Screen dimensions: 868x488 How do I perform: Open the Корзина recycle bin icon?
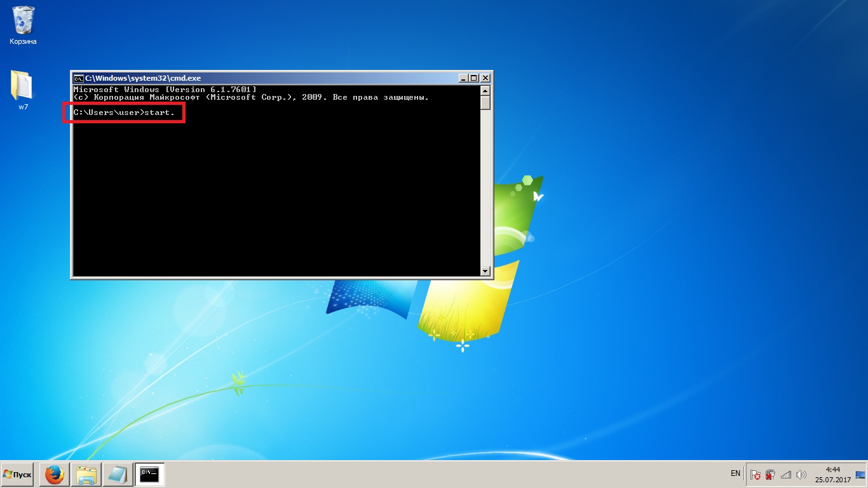click(23, 25)
